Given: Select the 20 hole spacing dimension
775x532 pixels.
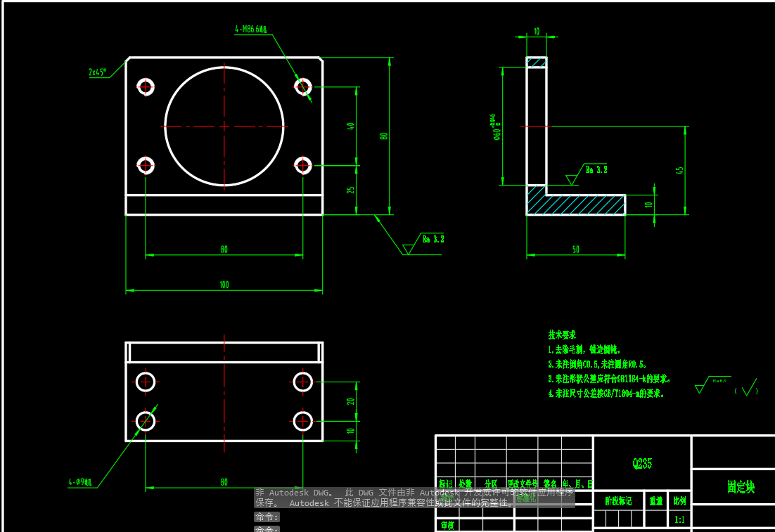Looking at the screenshot, I should (351, 401).
